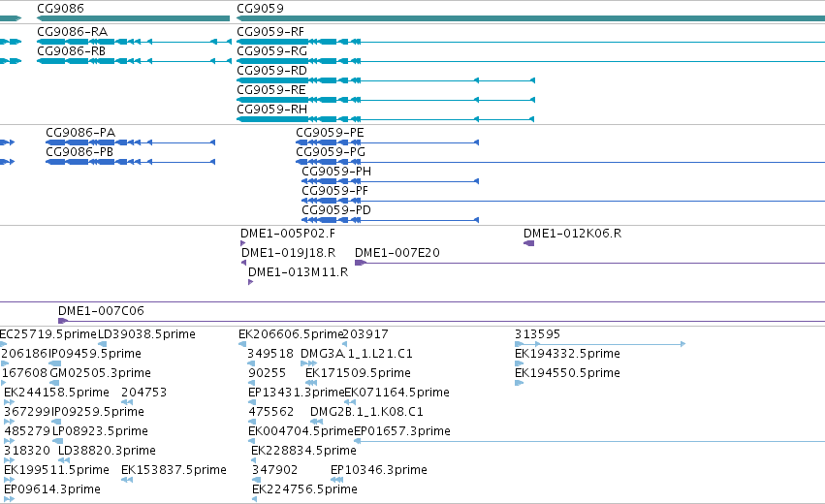
Task: Open EK071164.5prime EST
Action: 397,393
